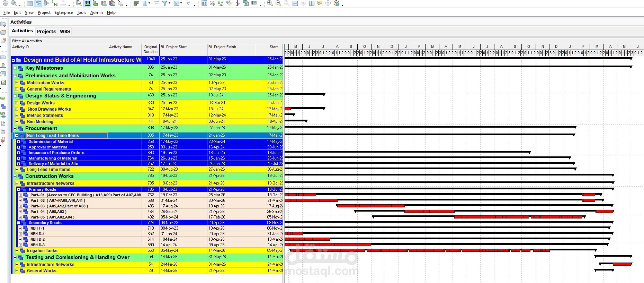Sort by Original Duration column header
The image size is (644, 283).
pos(151,49)
